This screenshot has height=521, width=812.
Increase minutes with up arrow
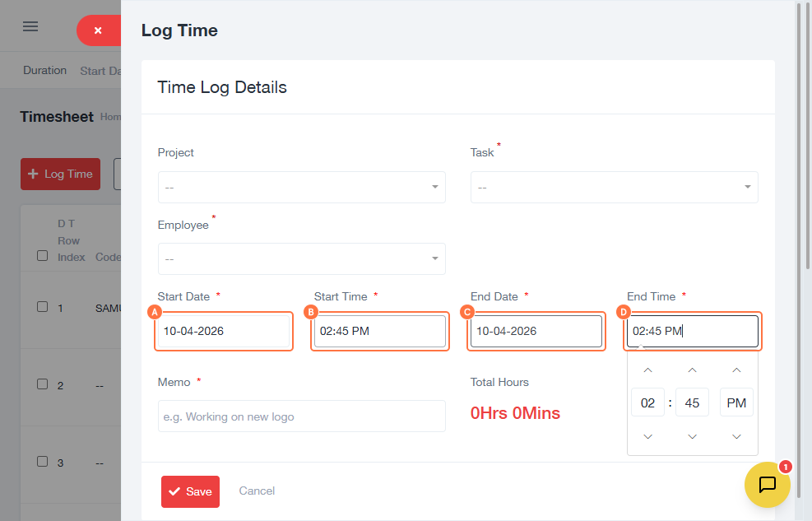pyautogui.click(x=692, y=370)
